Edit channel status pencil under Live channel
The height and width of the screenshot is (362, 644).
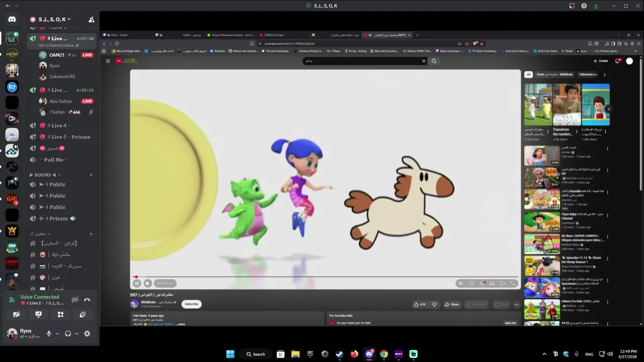tap(77, 45)
